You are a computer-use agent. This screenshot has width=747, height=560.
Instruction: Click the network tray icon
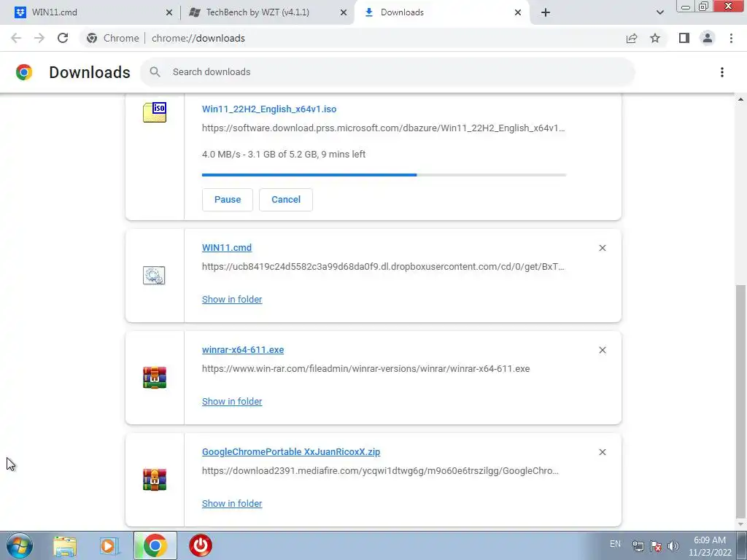[638, 545]
